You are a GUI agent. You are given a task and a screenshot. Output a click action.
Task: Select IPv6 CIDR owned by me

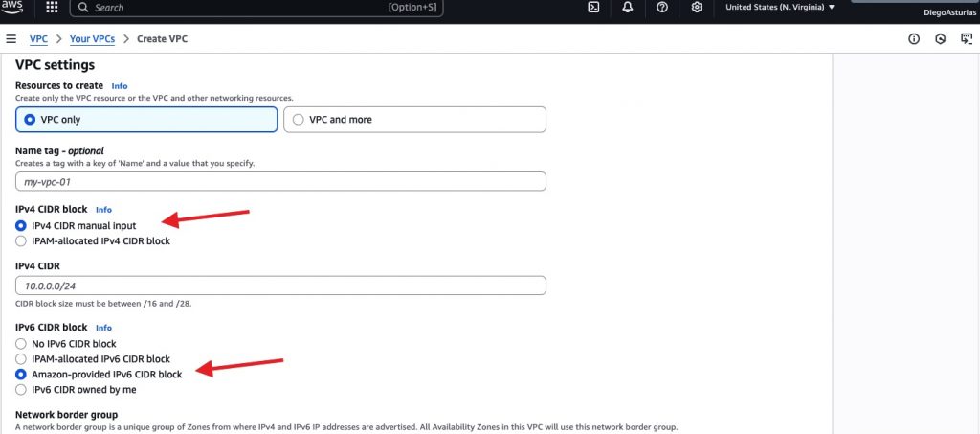(21, 390)
